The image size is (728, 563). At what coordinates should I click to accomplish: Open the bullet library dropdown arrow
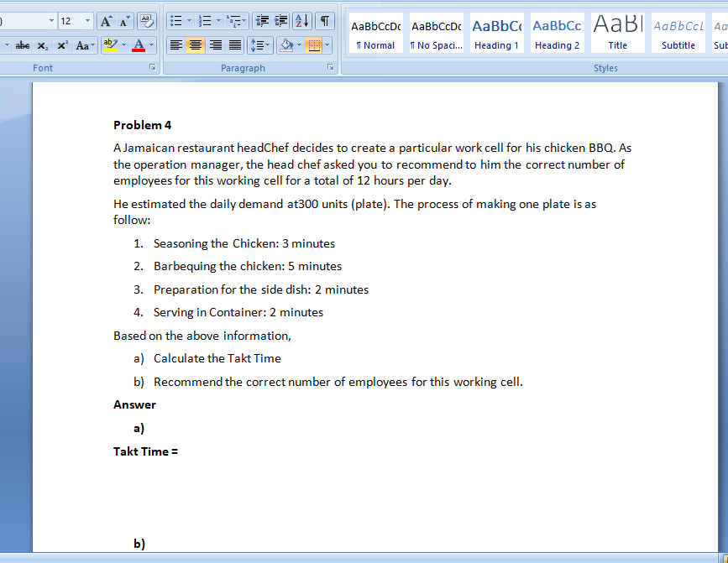[189, 21]
